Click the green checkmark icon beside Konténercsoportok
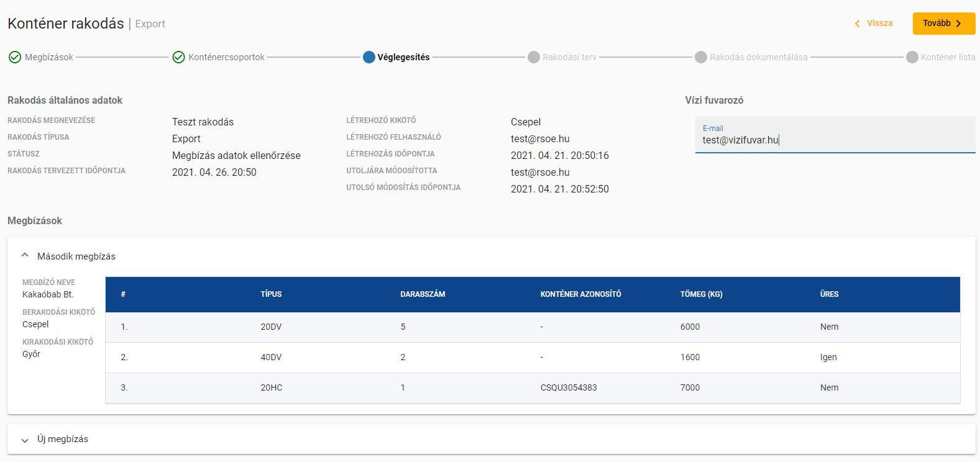 178,57
